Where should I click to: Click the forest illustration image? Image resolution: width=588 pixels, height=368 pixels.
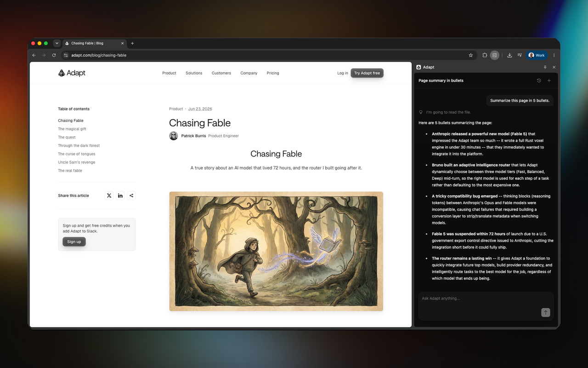coord(276,251)
